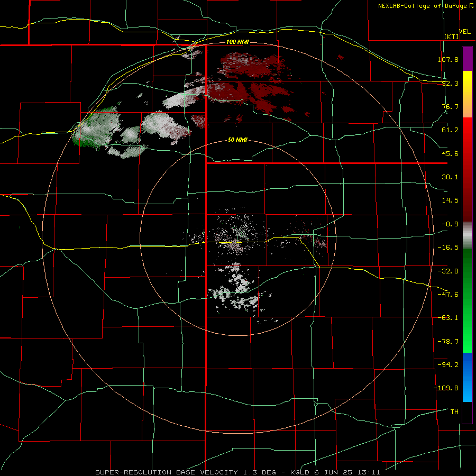Click the -78.7 velocity legend value

(448, 342)
